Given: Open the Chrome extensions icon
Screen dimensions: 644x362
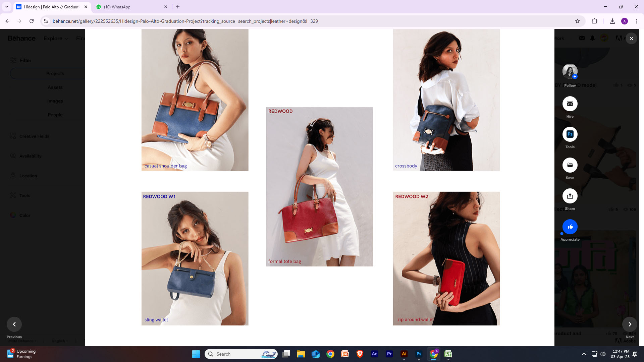Looking at the screenshot, I should (594, 21).
